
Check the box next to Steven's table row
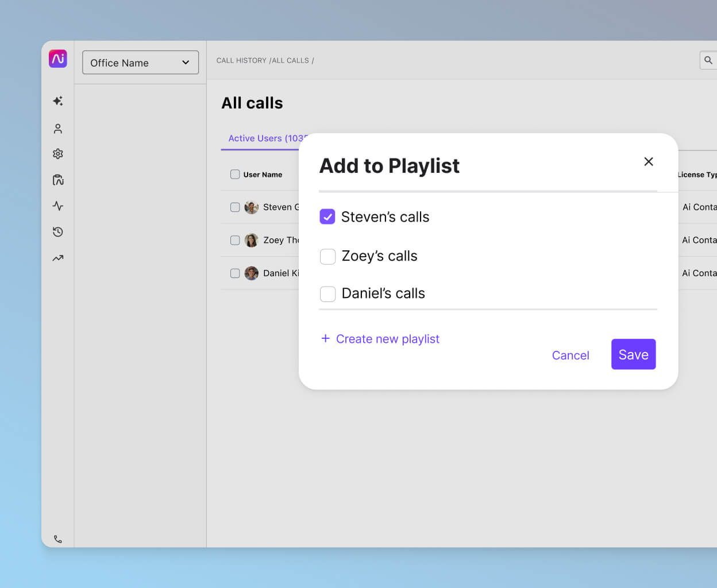coord(234,207)
